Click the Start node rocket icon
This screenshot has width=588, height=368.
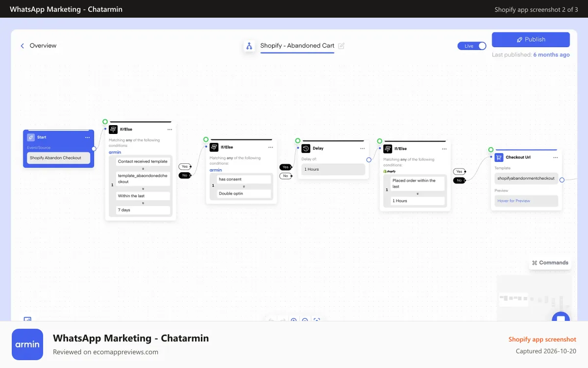pos(31,137)
